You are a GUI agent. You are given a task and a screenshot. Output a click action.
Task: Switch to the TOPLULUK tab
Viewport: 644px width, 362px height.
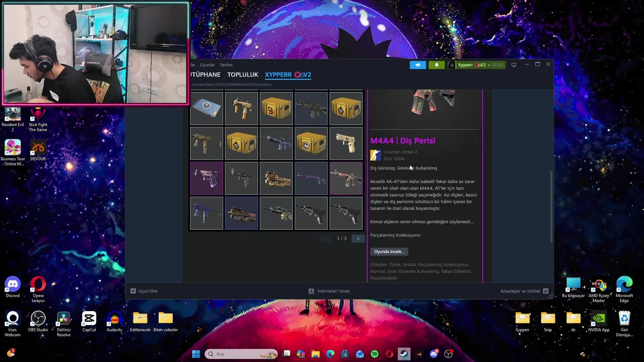click(243, 74)
